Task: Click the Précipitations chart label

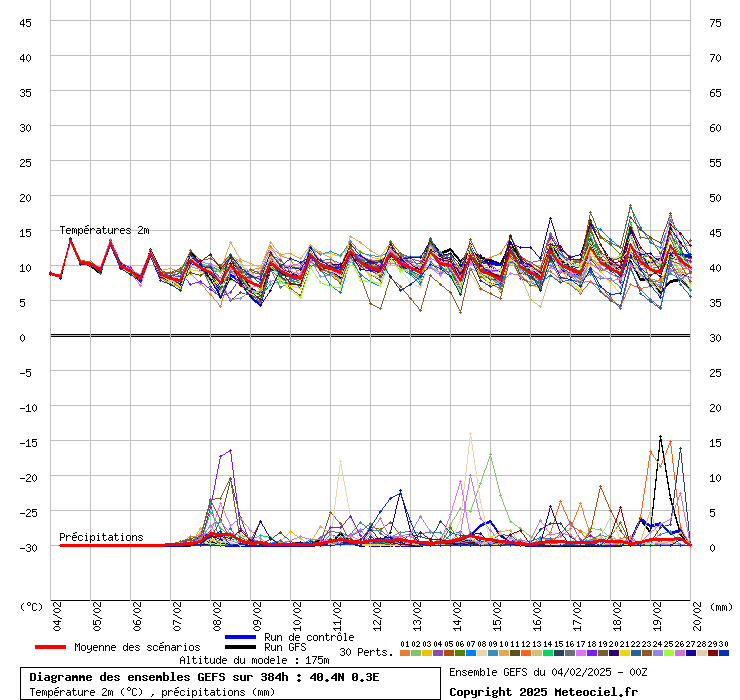Action: 101,537
